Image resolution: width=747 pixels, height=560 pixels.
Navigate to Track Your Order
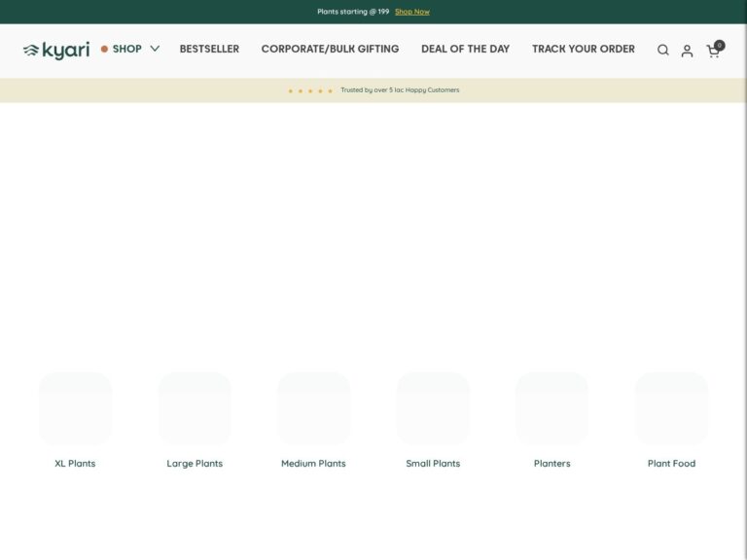click(x=583, y=49)
